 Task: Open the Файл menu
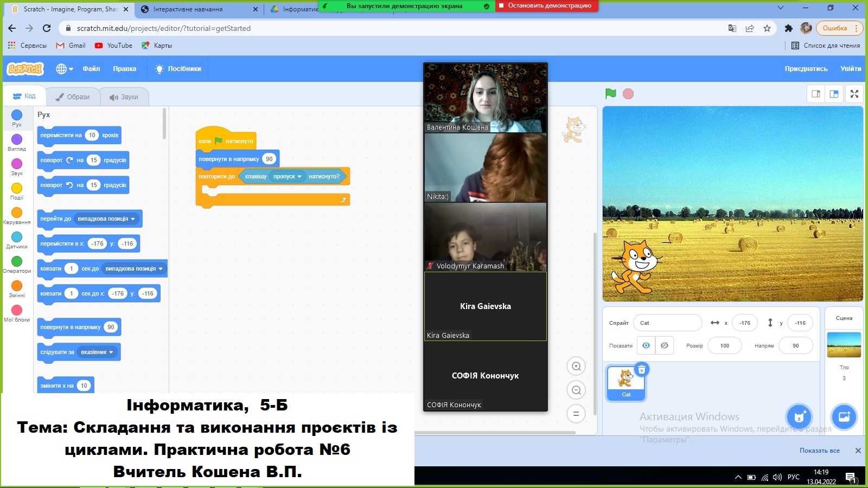pyautogui.click(x=91, y=69)
